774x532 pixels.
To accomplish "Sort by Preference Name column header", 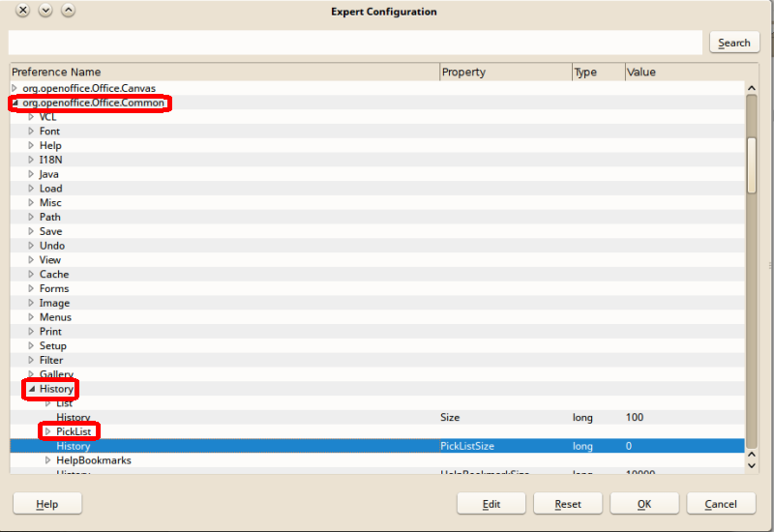I will tap(224, 72).
